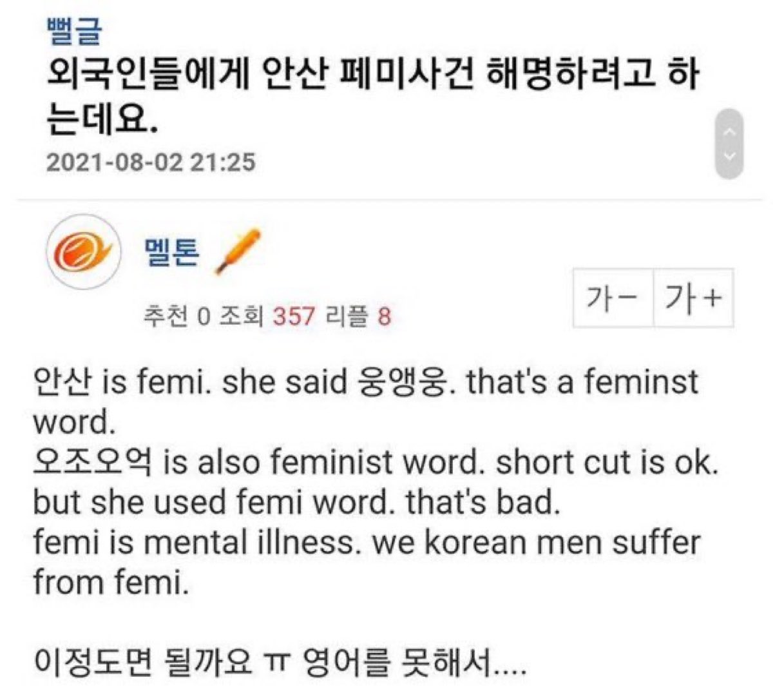Click the red 357 view count

coord(294,316)
